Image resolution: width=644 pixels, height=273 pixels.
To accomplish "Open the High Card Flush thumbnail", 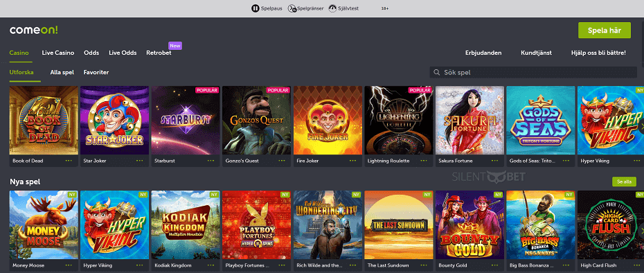I will coord(611,224).
